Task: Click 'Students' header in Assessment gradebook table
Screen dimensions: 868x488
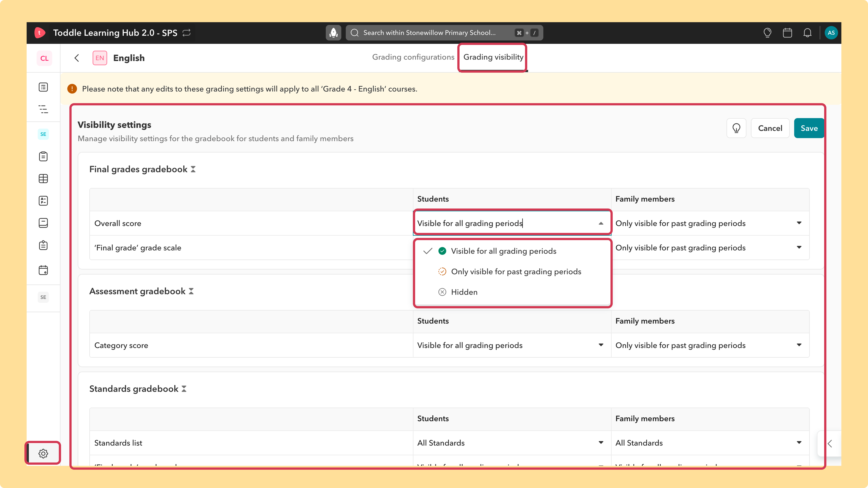Action: pos(433,321)
